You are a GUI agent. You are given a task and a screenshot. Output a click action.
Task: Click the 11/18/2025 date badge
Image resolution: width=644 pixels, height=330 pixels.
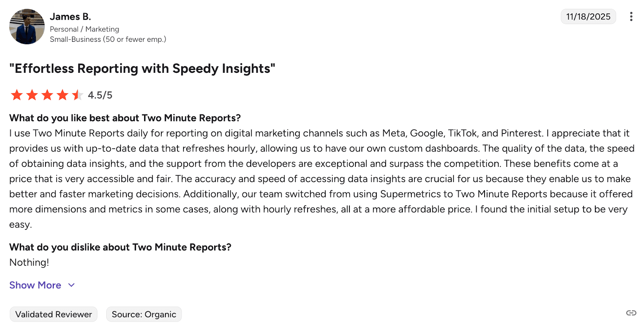(x=588, y=16)
